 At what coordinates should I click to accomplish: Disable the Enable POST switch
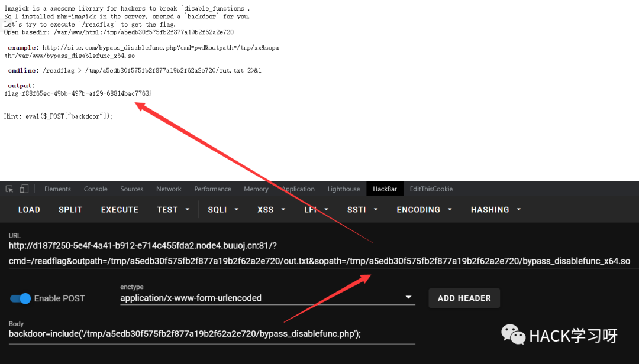pyautogui.click(x=20, y=298)
